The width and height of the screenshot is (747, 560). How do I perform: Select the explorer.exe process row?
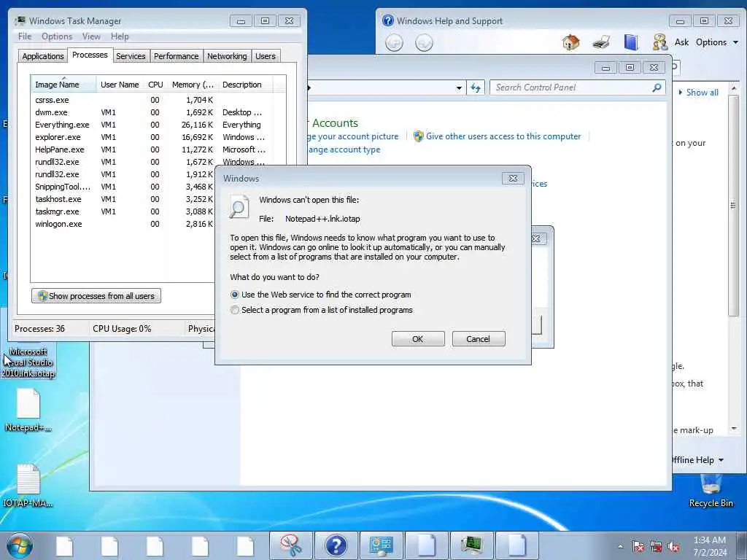(x=152, y=137)
